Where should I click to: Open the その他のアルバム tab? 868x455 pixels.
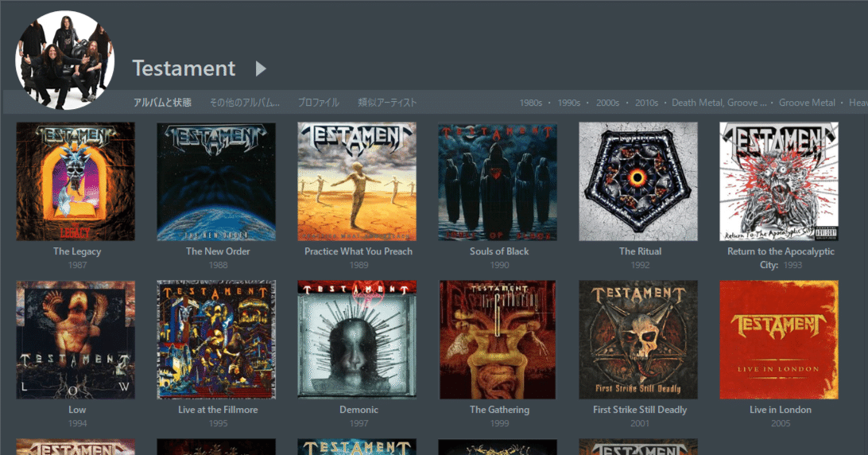[x=244, y=103]
